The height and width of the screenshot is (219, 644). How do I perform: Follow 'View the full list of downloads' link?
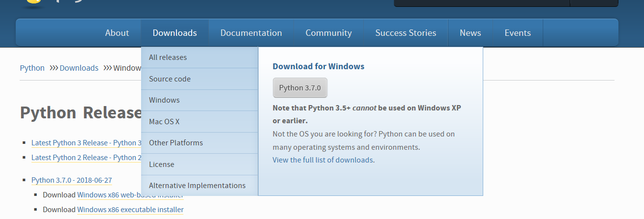click(322, 160)
